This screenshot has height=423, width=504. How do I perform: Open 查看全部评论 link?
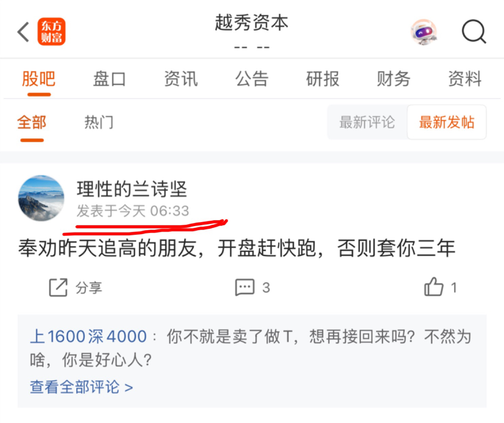(81, 387)
